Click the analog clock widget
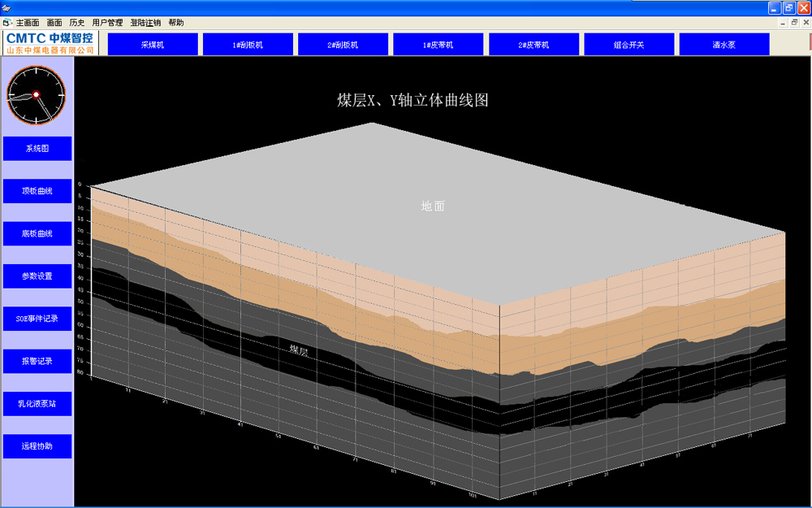Image resolution: width=812 pixels, height=508 pixels. [x=37, y=95]
